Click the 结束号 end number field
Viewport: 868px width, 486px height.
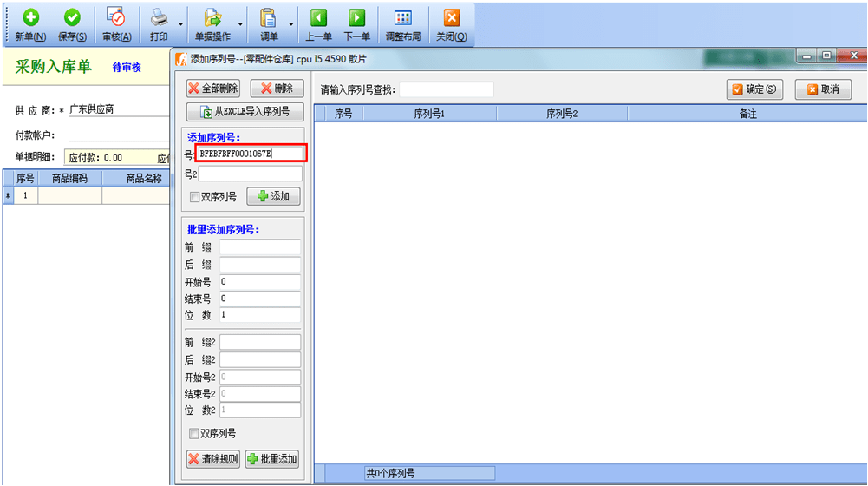pos(260,299)
